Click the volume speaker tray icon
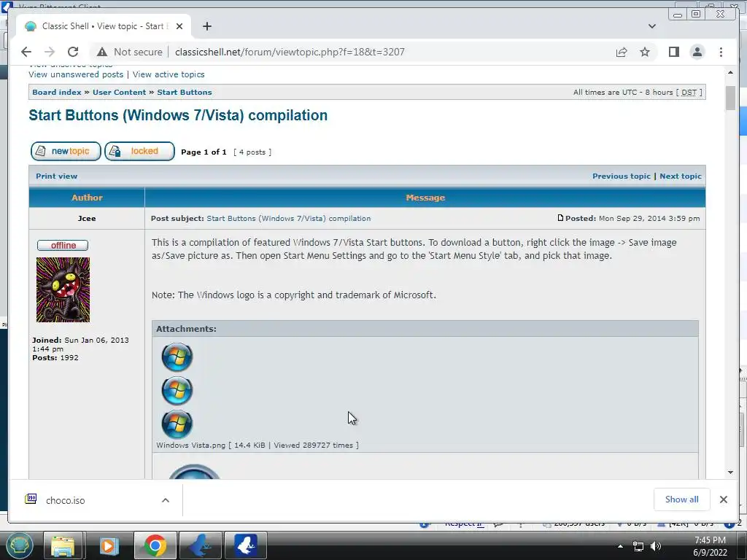Screen dimensions: 747x560 [x=656, y=546]
